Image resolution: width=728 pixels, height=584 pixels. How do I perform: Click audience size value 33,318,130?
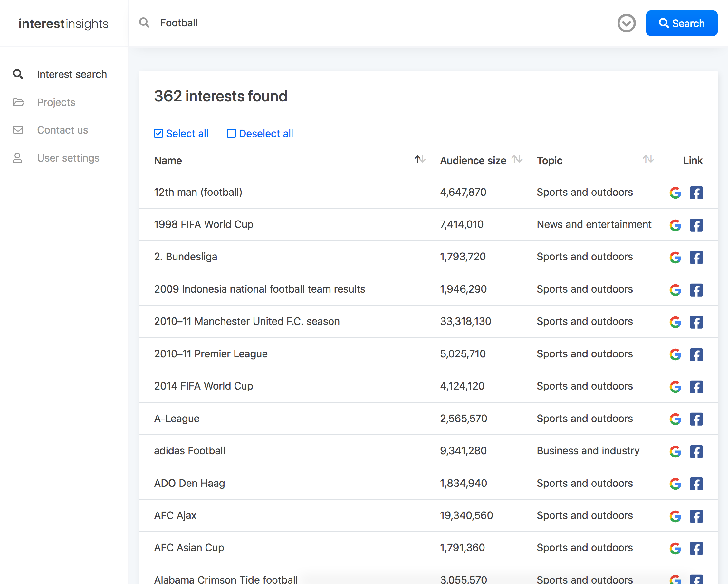pos(466,322)
